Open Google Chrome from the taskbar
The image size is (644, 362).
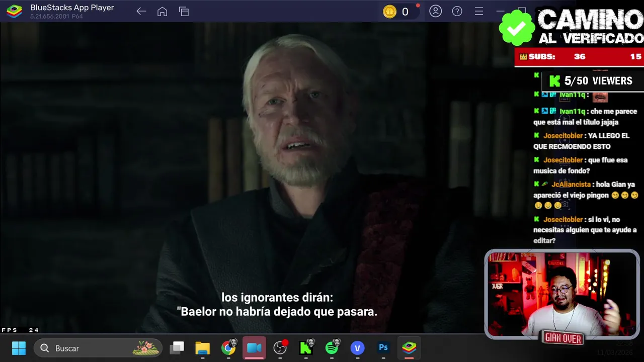click(228, 348)
